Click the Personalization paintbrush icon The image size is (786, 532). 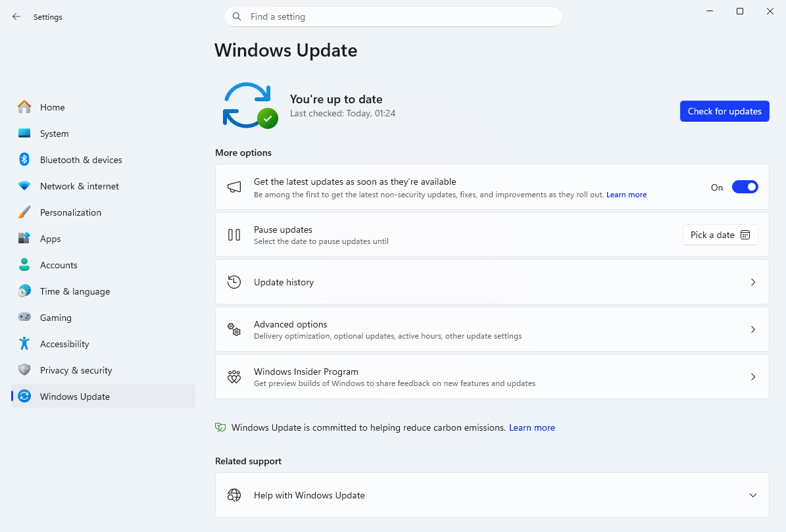[24, 212]
